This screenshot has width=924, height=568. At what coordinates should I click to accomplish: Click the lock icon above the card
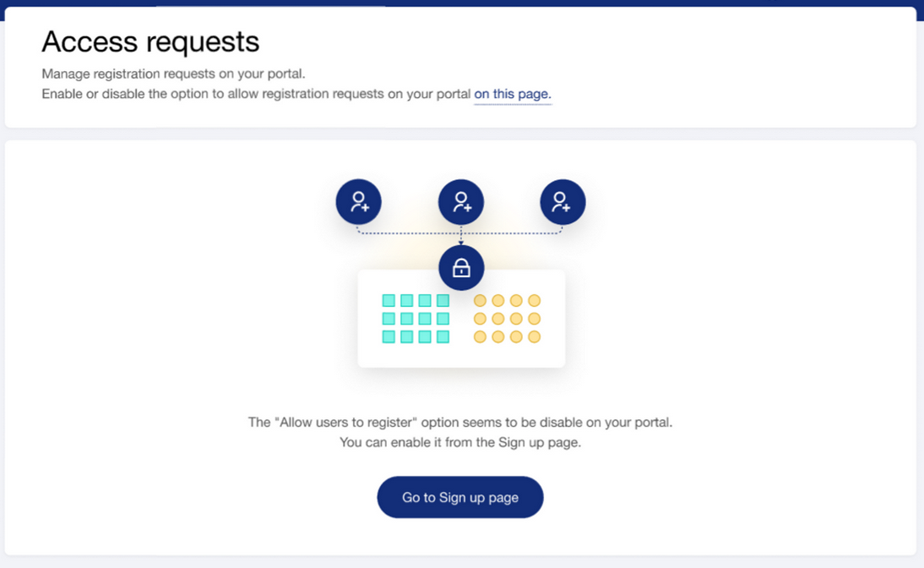[x=461, y=268]
